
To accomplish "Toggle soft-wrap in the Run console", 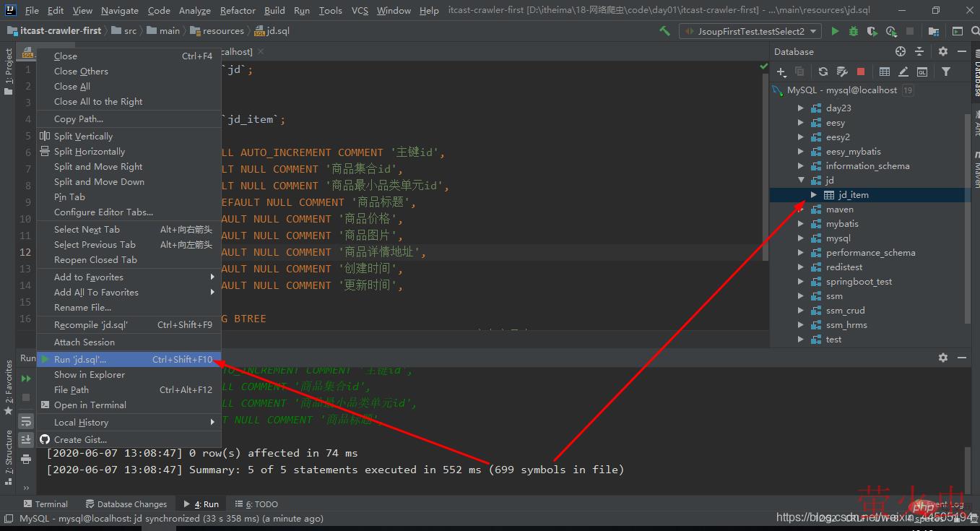I will (26, 421).
